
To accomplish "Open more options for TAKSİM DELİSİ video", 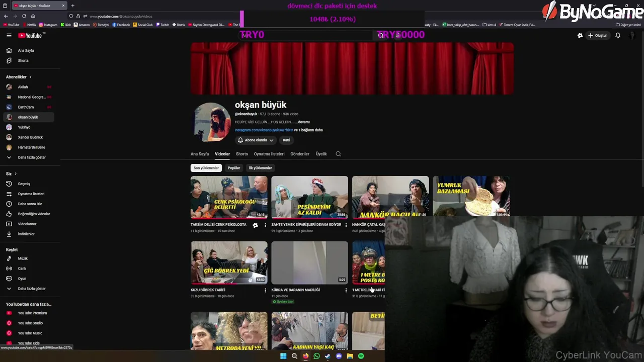I will click(265, 225).
